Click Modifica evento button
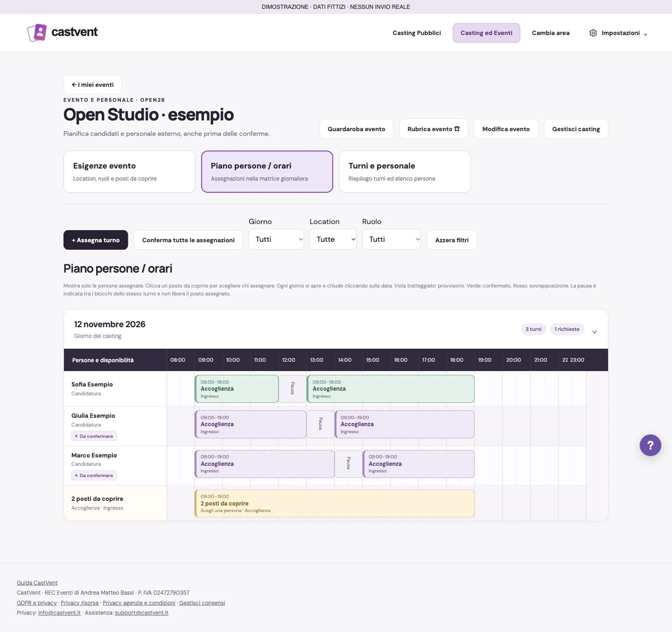 [x=506, y=129]
